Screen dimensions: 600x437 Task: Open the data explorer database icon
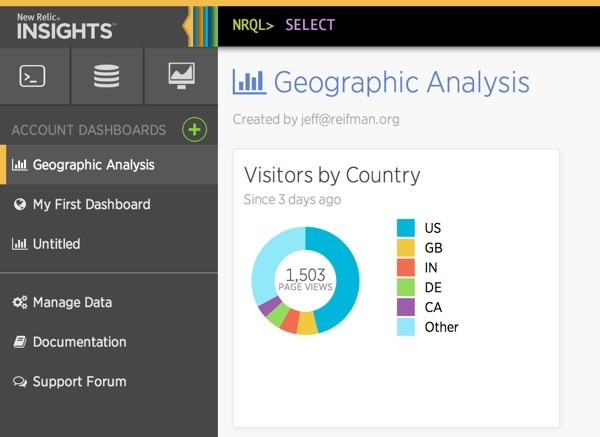tap(107, 76)
